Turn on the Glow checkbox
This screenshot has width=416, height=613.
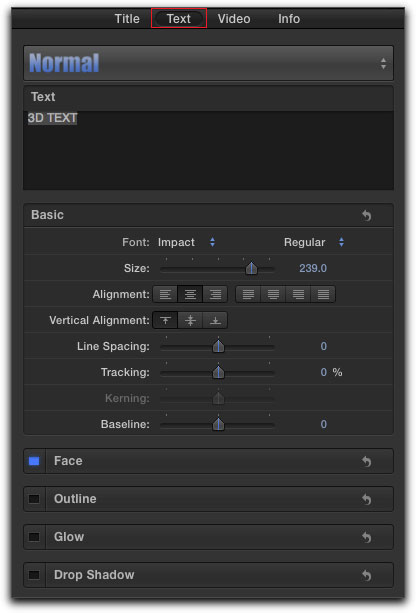point(34,537)
